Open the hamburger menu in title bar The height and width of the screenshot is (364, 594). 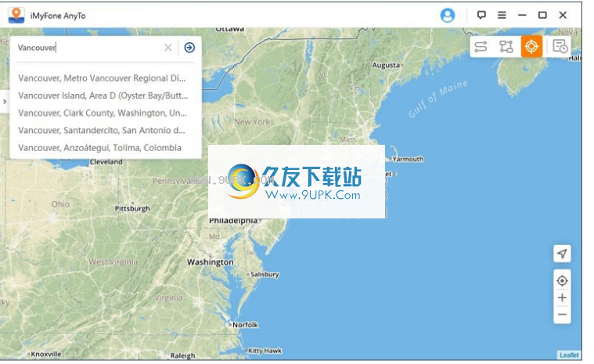[x=502, y=15]
